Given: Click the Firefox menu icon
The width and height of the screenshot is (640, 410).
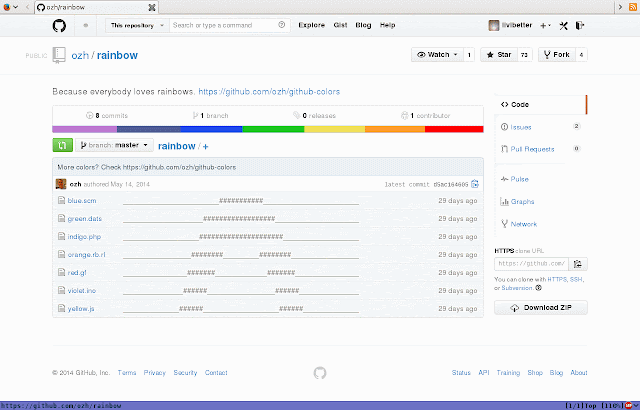Looking at the screenshot, I should coord(7,7).
